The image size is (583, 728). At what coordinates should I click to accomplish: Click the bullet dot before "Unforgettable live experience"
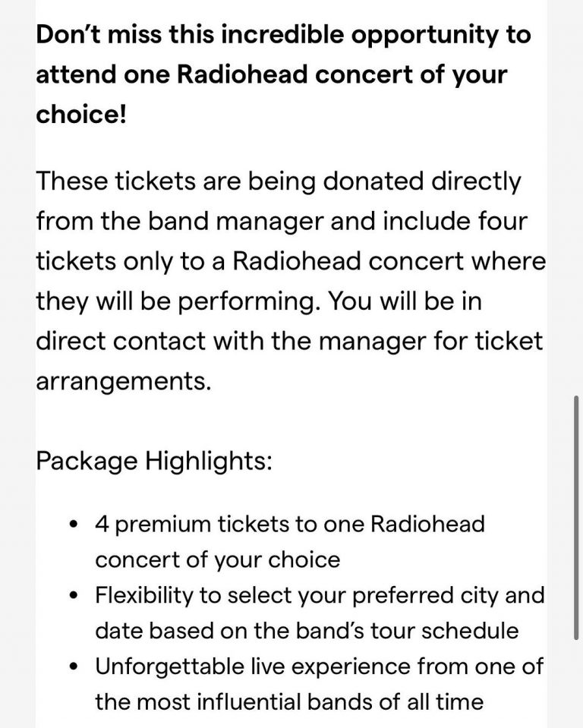click(72, 667)
